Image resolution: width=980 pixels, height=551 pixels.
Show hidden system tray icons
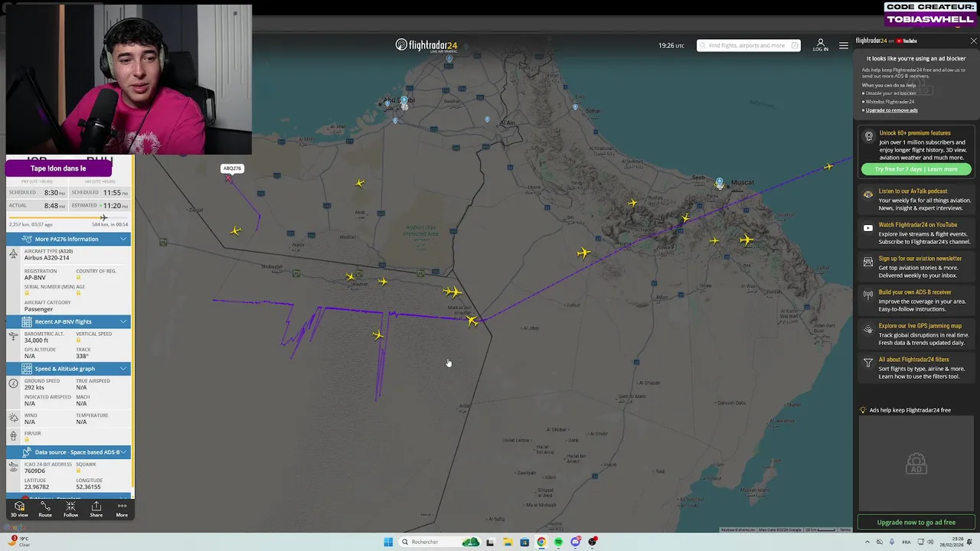868,542
